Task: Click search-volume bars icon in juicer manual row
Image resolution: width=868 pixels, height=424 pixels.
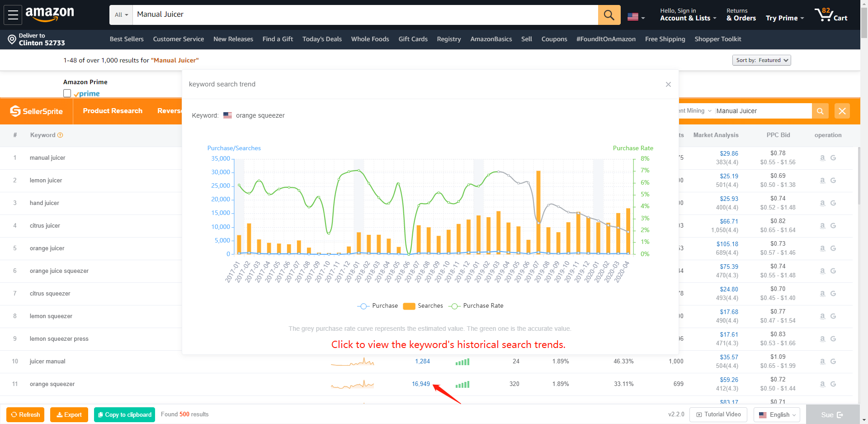Action: (x=462, y=362)
